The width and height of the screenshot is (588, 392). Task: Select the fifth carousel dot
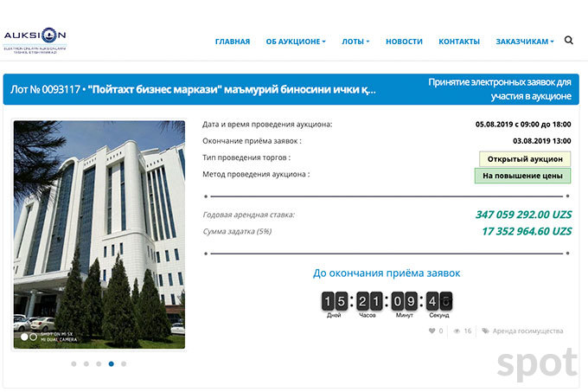(124, 363)
